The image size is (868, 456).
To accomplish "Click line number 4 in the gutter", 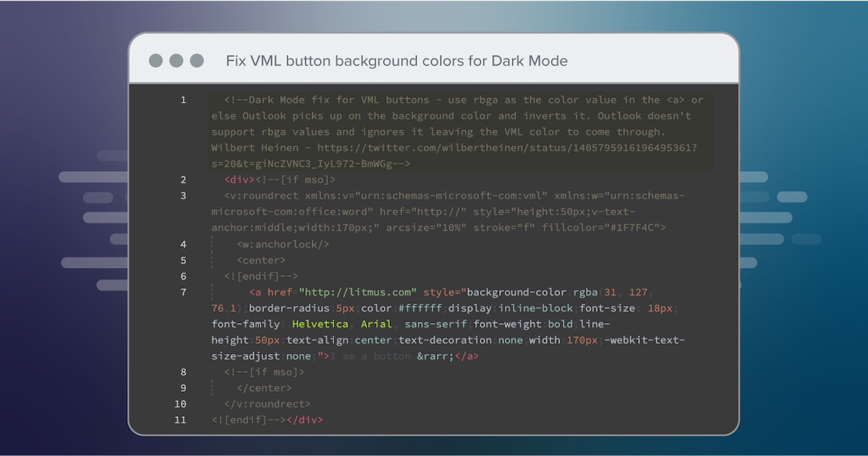I will pos(183,244).
